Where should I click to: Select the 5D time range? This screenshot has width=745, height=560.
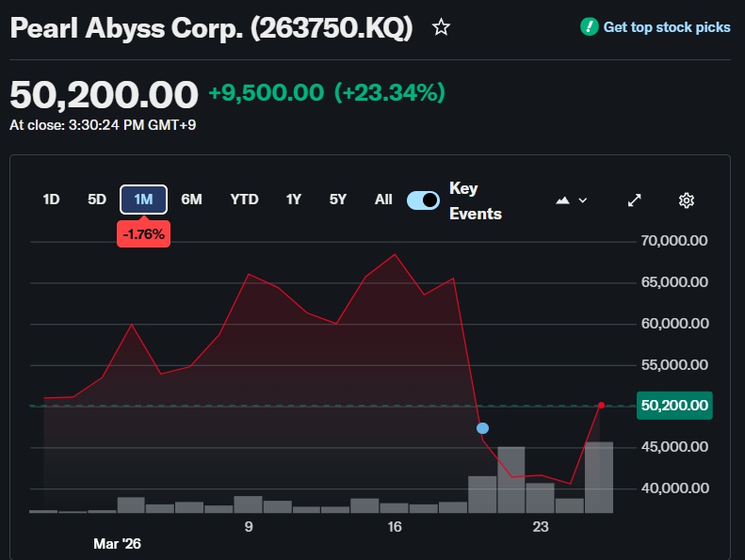point(97,200)
